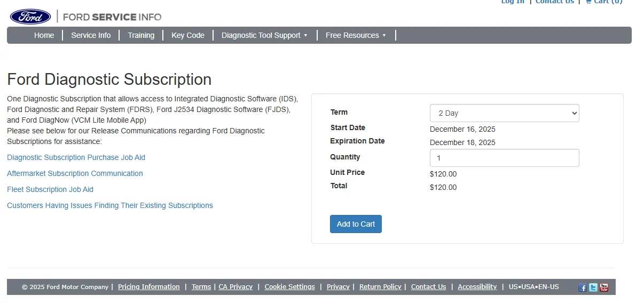Open the Term dropdown showing 2 Day

pos(505,113)
